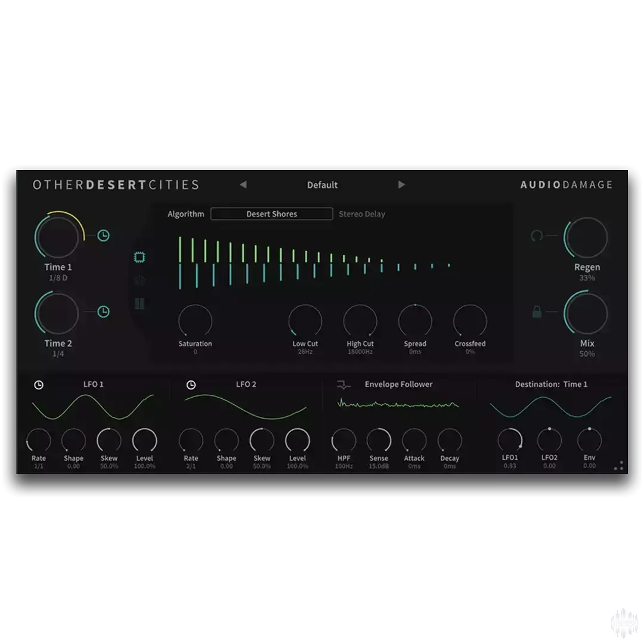
Task: Click the Envelope Follower routing icon
Action: point(343,385)
